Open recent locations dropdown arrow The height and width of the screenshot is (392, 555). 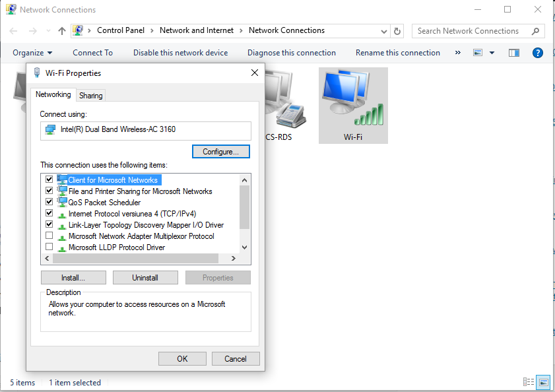click(48, 31)
